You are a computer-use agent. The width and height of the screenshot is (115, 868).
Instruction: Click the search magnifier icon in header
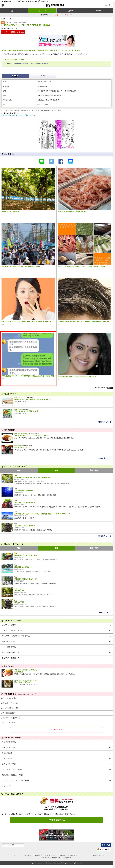tap(110, 5)
